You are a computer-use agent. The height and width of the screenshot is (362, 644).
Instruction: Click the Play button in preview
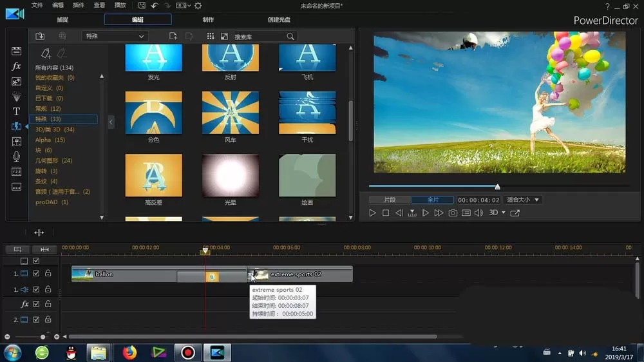pyautogui.click(x=372, y=213)
